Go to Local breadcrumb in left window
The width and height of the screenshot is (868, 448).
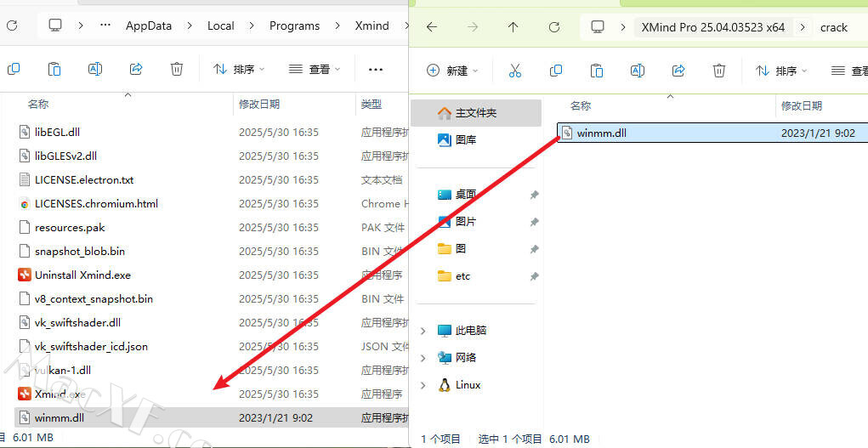220,26
